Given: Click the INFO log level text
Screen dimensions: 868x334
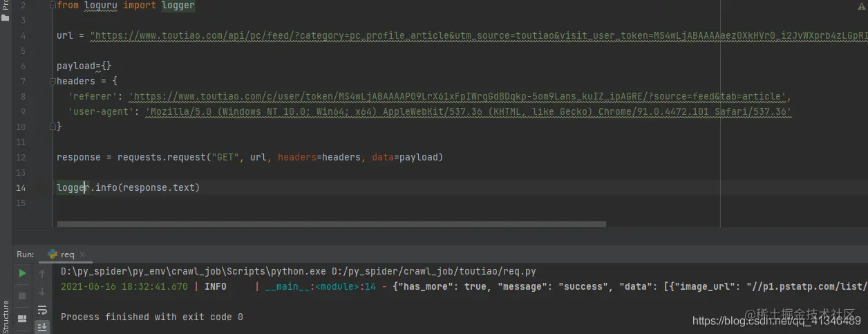Looking at the screenshot, I should pyautogui.click(x=216, y=286).
